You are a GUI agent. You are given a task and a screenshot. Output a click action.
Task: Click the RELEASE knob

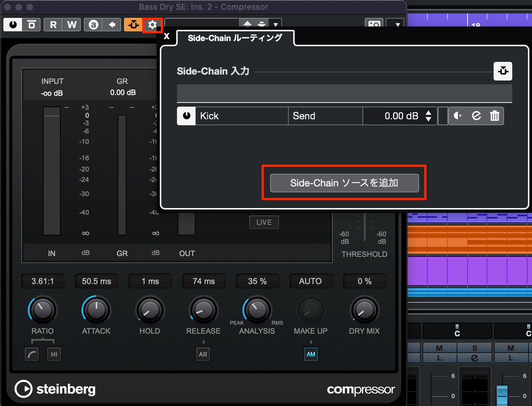pos(203,310)
